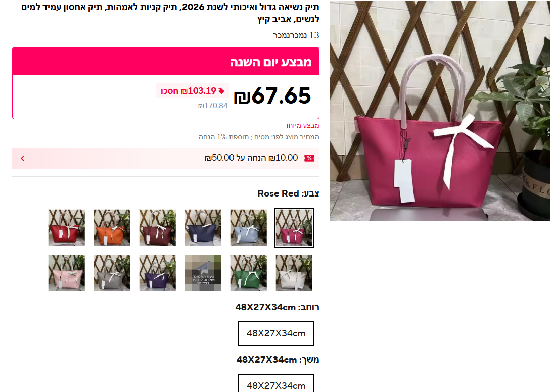Pick the purple bag color thumbnail

pyautogui.click(x=157, y=273)
